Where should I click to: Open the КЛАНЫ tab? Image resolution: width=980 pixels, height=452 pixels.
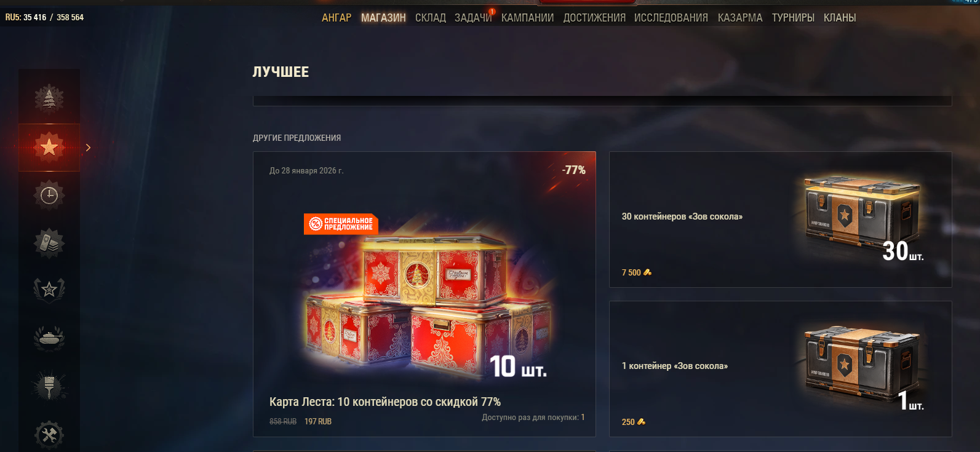pos(840,18)
